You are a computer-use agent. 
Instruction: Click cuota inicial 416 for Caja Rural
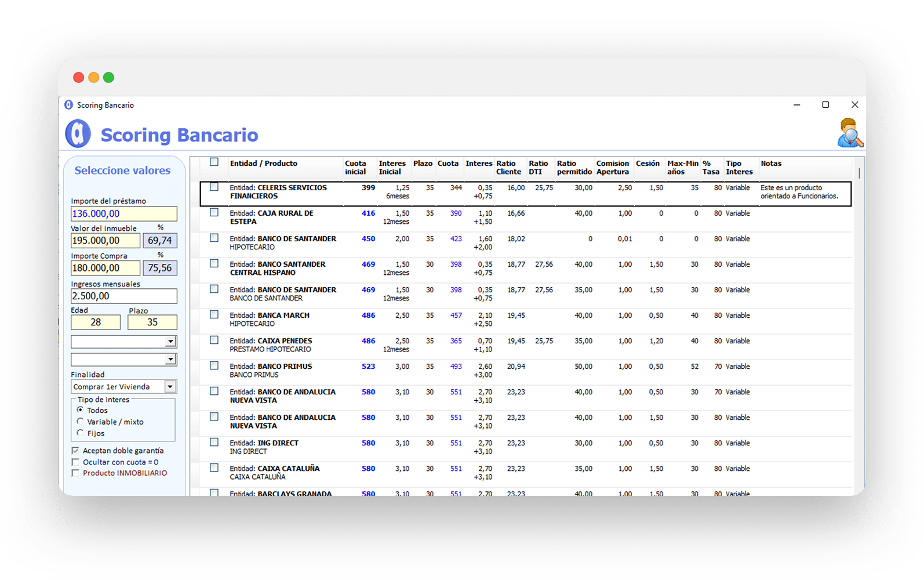(368, 213)
